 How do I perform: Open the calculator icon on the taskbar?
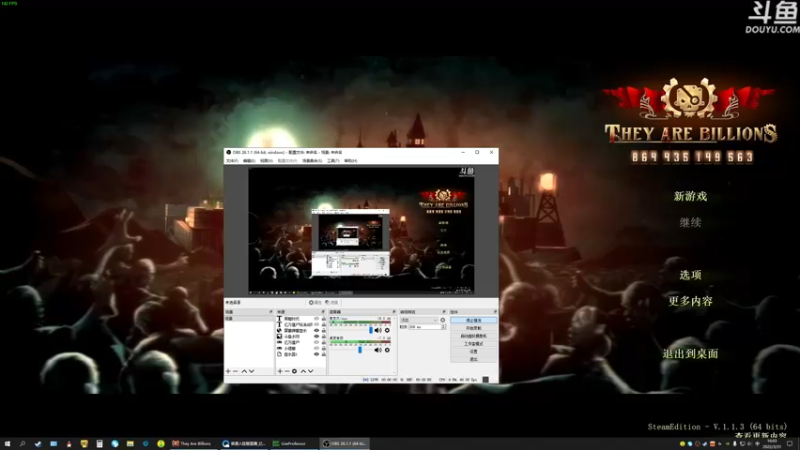point(99,443)
